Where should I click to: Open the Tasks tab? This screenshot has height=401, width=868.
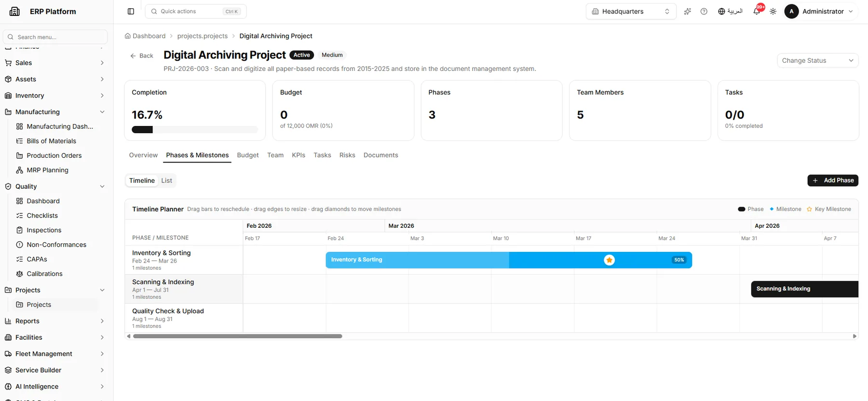pos(322,155)
